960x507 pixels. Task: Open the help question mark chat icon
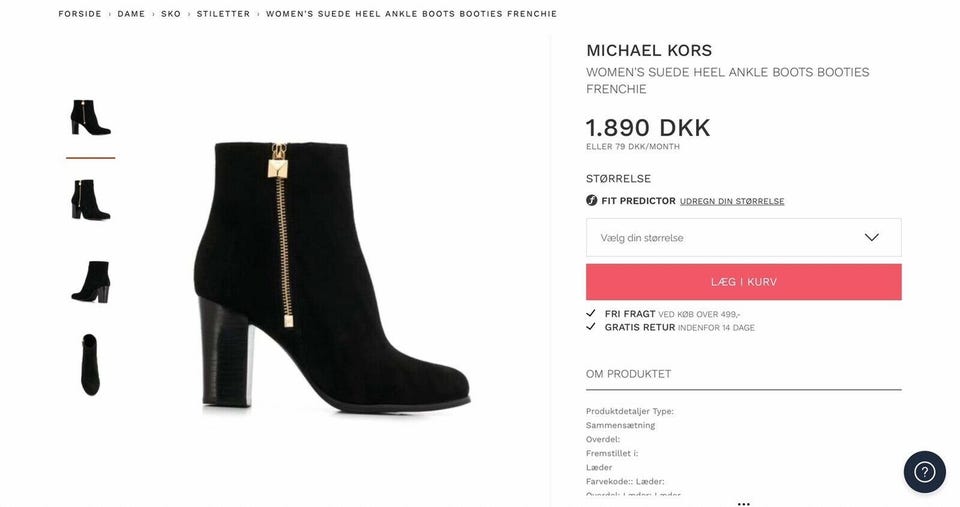point(924,471)
